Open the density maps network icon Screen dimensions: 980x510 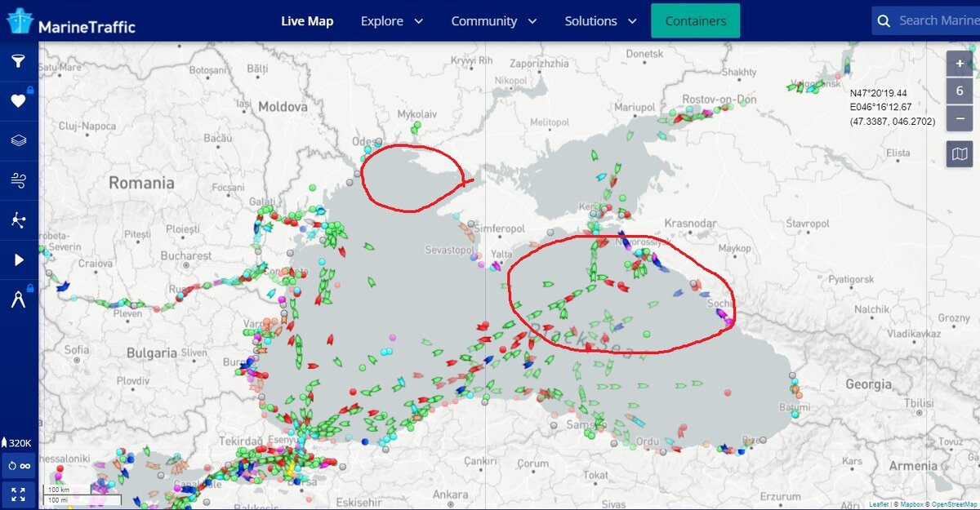click(x=18, y=220)
